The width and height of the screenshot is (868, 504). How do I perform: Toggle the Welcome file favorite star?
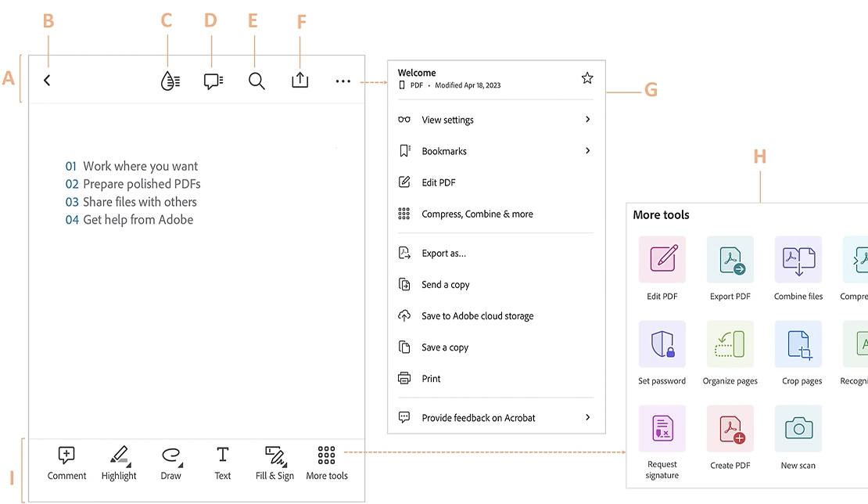point(586,77)
